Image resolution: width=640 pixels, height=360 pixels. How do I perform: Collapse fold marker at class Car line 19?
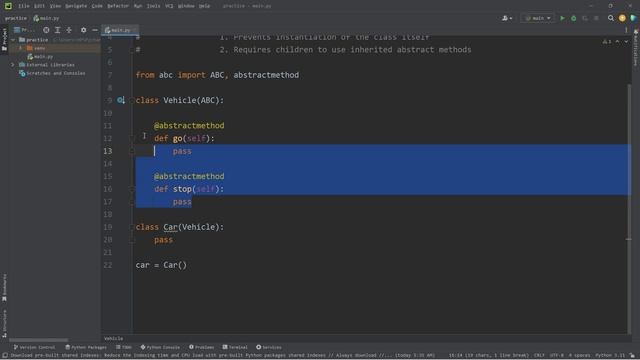(x=131, y=227)
